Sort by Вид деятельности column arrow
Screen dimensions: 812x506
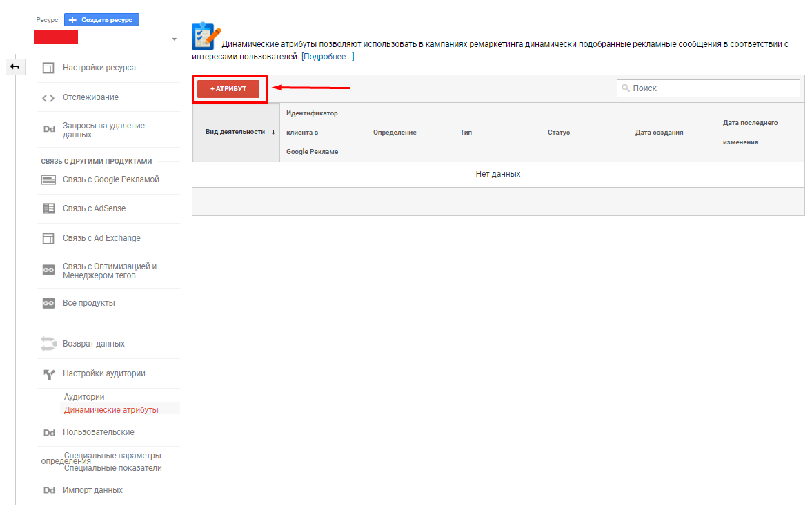(x=273, y=132)
